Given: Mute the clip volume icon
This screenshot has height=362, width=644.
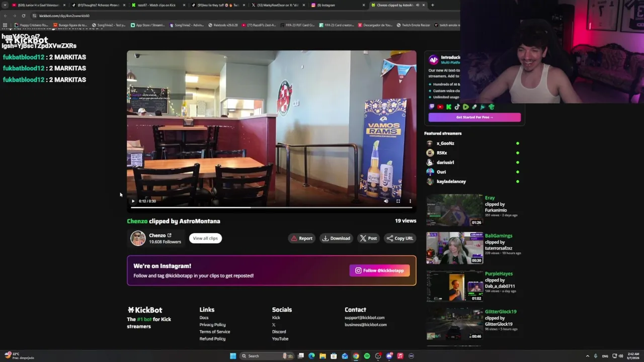Looking at the screenshot, I should (386, 201).
